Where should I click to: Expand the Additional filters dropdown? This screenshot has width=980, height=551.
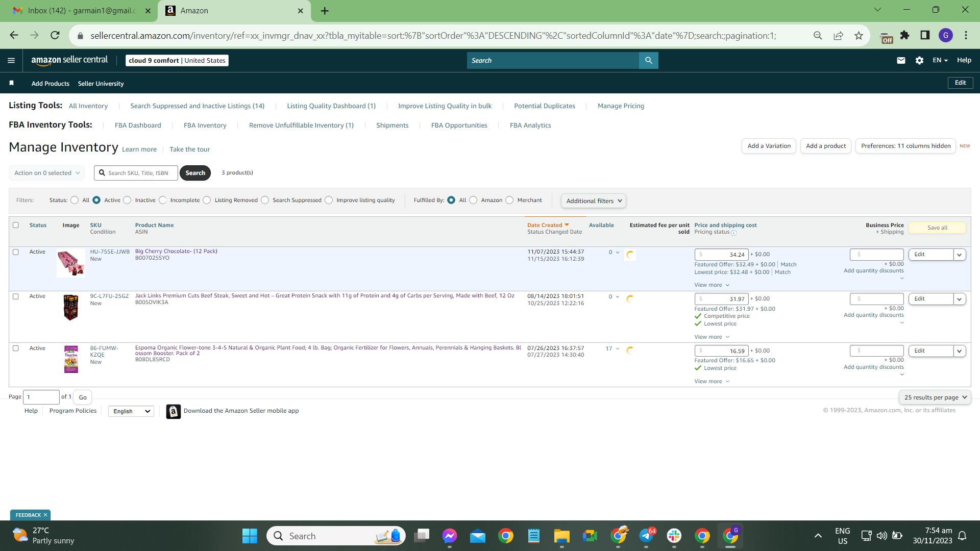594,201
